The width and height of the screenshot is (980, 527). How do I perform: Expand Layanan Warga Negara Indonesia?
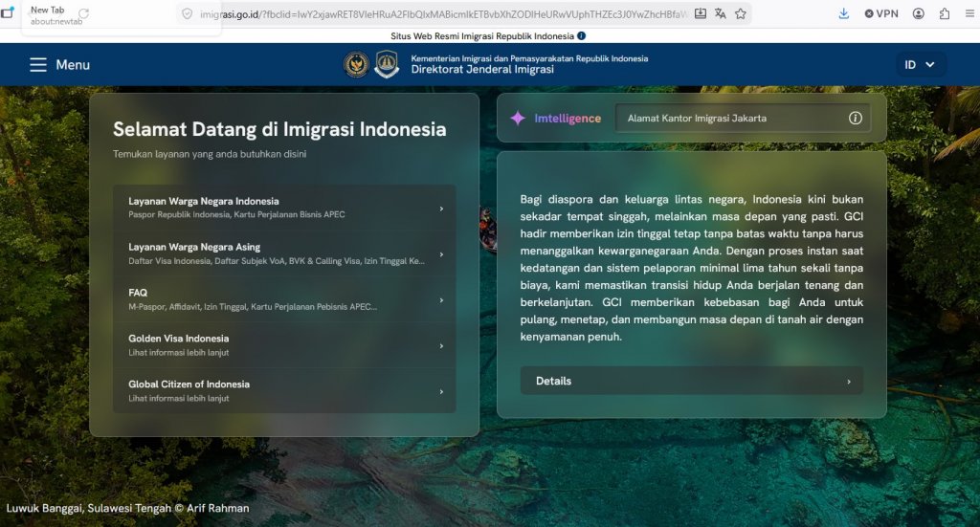tap(284, 208)
